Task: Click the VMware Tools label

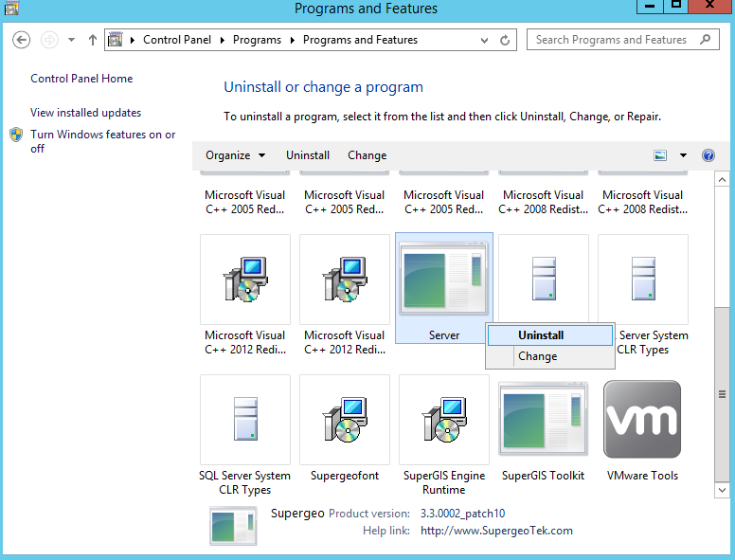Action: (643, 476)
